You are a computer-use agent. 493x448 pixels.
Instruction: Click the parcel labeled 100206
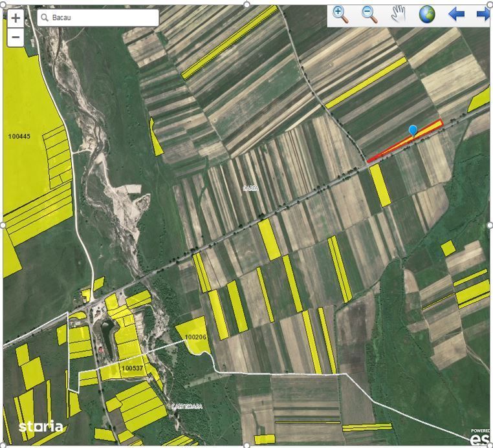pyautogui.click(x=195, y=337)
